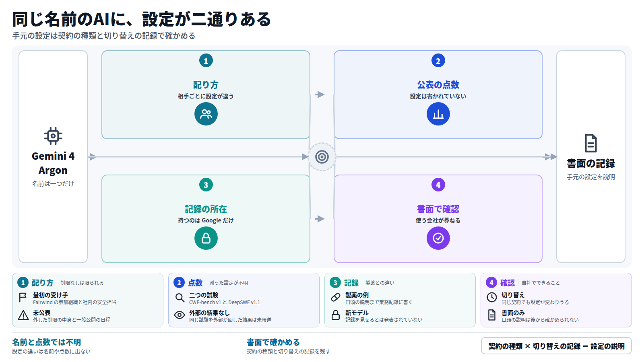The width and height of the screenshot is (644, 362).
Task: Click the main title 同じ名前のAIに、設定が二通りある
Action: click(x=142, y=19)
